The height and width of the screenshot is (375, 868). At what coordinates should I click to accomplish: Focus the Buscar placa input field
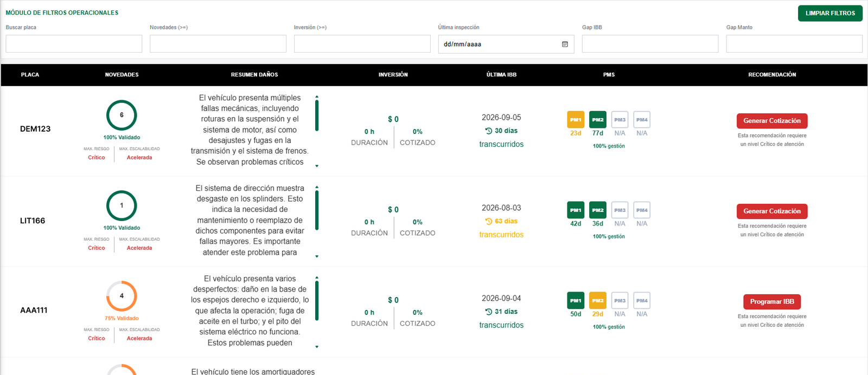click(74, 44)
